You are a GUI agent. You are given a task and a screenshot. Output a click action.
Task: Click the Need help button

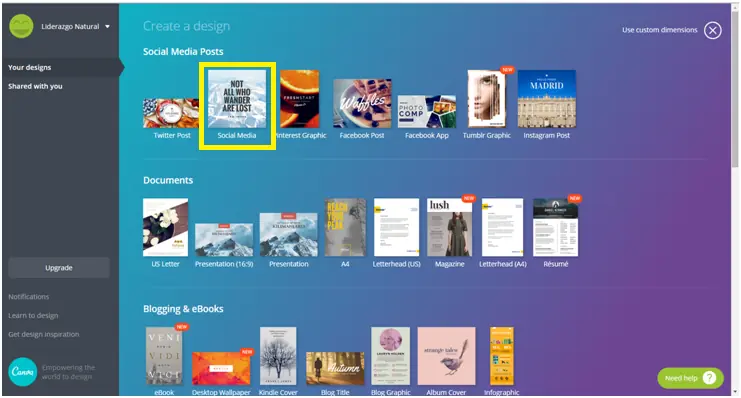click(690, 378)
